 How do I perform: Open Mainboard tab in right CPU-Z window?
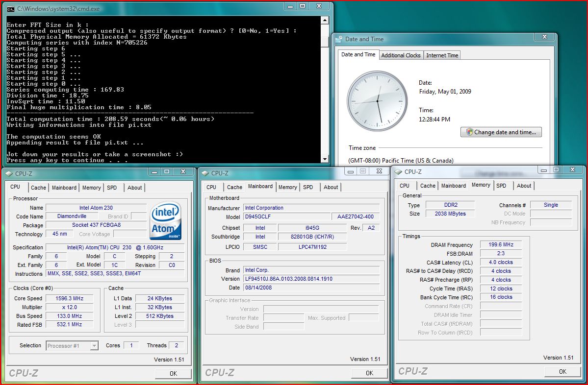coord(453,186)
